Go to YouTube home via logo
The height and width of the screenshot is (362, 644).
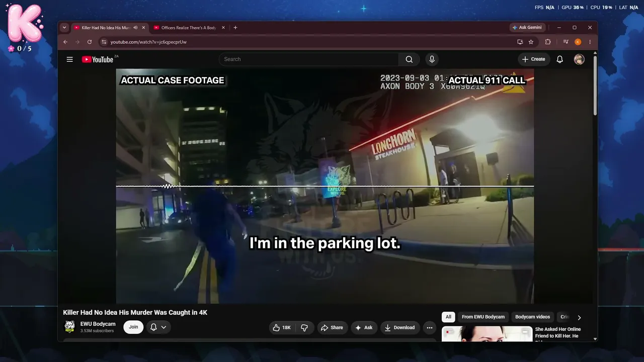98,59
